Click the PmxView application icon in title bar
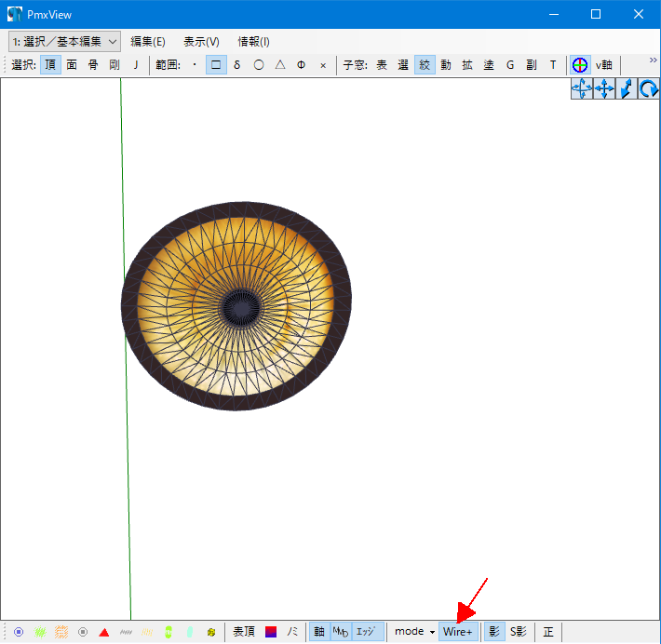 tap(15, 14)
